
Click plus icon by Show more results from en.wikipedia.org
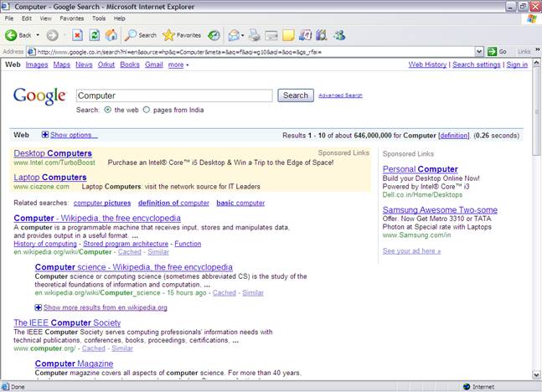pos(38,307)
